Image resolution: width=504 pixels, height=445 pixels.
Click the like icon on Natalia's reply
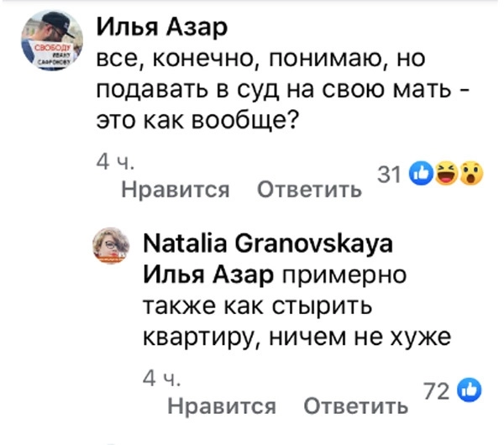point(471,389)
